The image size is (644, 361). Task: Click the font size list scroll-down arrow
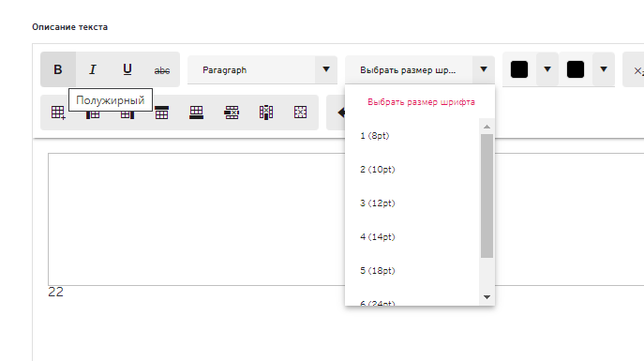(487, 297)
